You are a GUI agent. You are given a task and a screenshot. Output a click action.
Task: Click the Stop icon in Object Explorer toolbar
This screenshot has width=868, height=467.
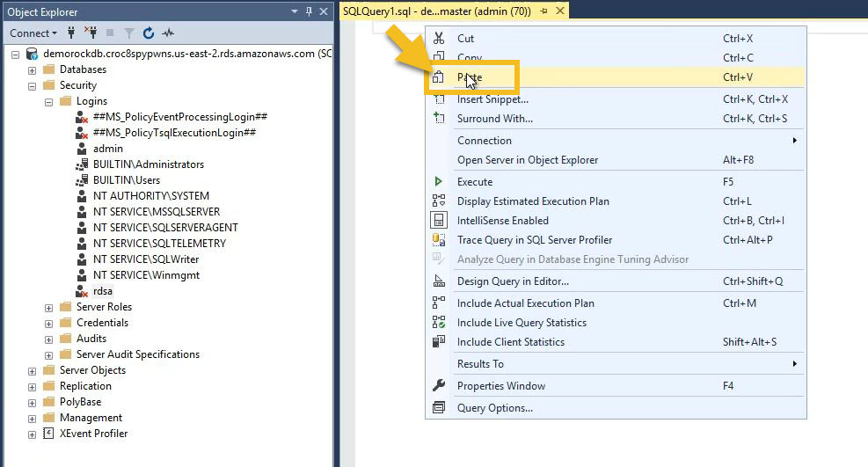tap(110, 33)
